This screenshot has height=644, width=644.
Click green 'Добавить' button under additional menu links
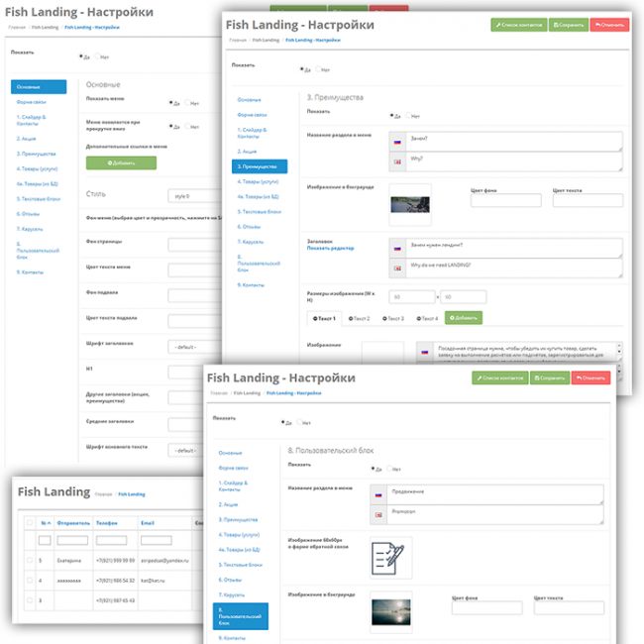coord(121,162)
